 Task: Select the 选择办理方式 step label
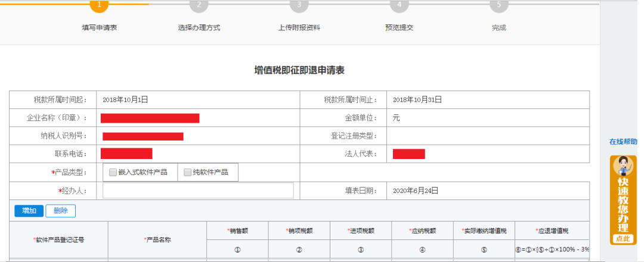[x=199, y=28]
